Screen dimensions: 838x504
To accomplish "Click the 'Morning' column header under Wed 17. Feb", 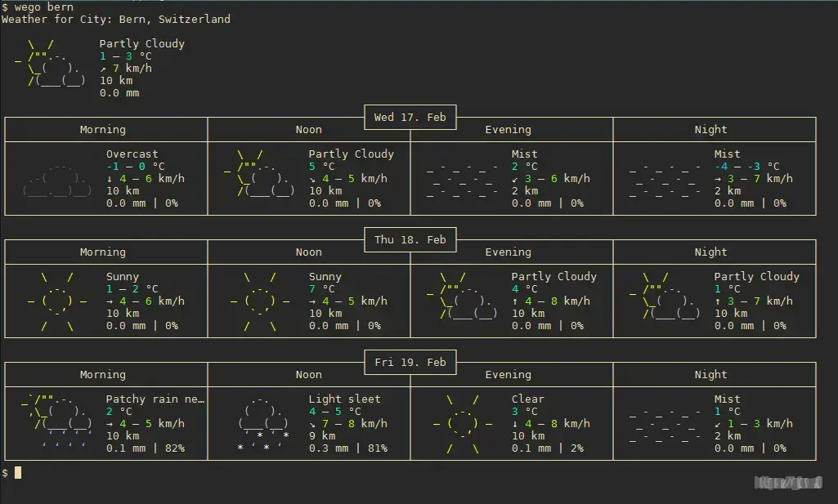I will (103, 130).
